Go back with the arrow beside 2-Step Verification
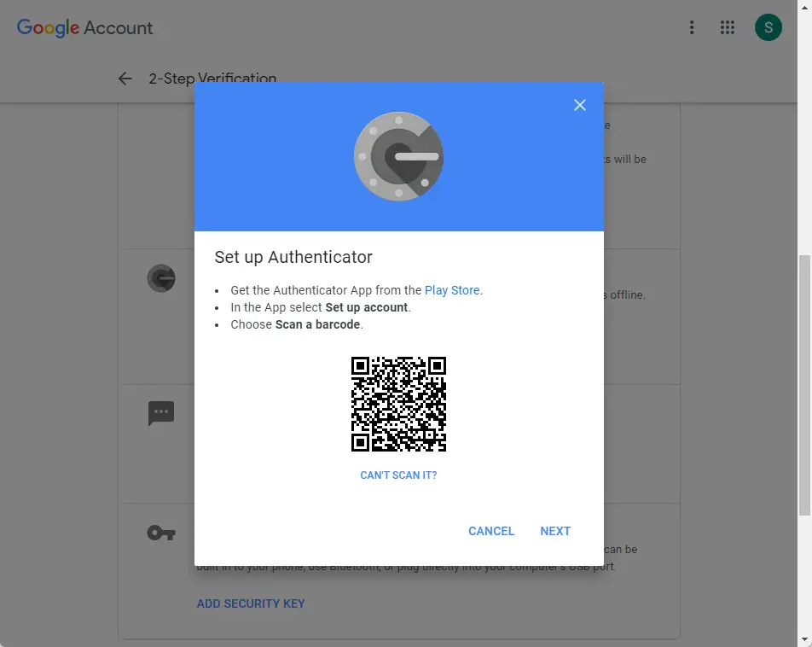 (125, 79)
